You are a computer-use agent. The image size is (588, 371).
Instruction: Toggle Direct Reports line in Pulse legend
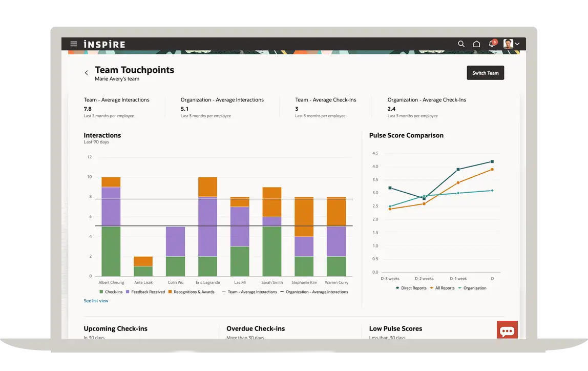tap(411, 288)
